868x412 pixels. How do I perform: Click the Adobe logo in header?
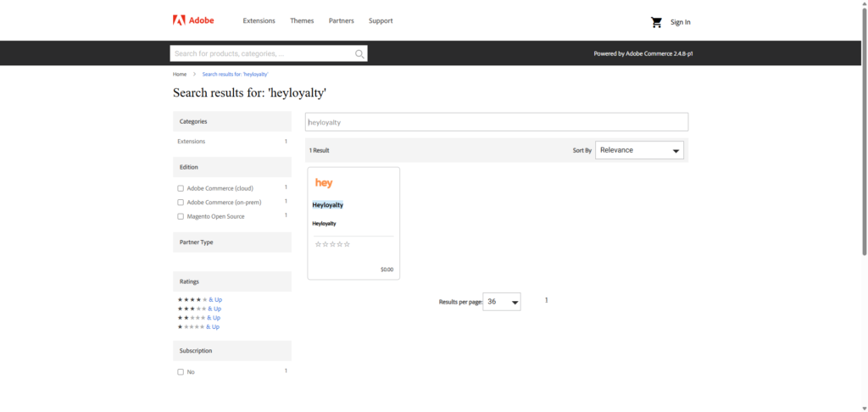coord(193,20)
